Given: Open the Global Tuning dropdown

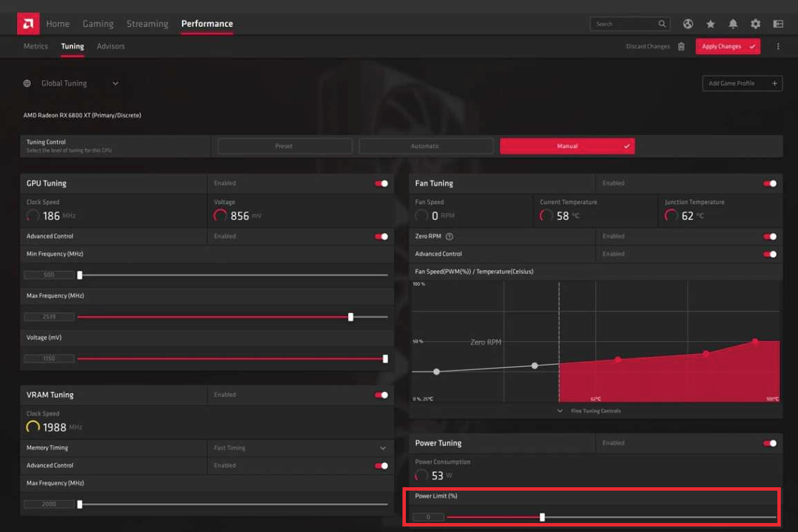Looking at the screenshot, I should pos(71,83).
